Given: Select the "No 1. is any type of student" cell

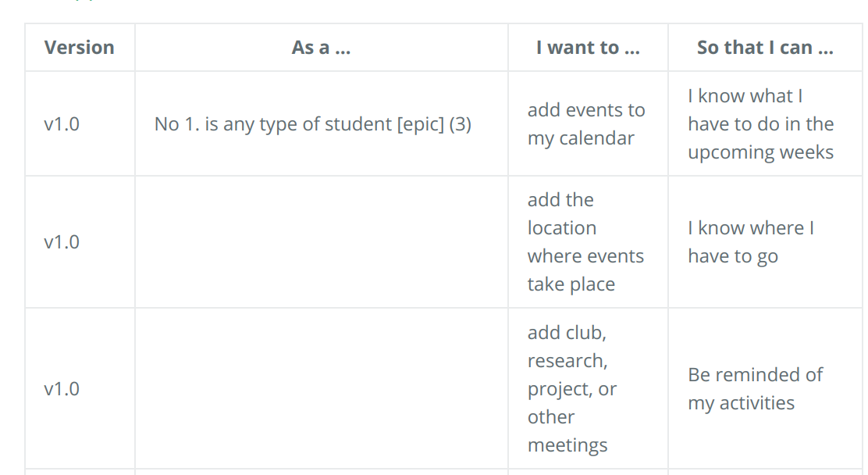Looking at the screenshot, I should (312, 124).
